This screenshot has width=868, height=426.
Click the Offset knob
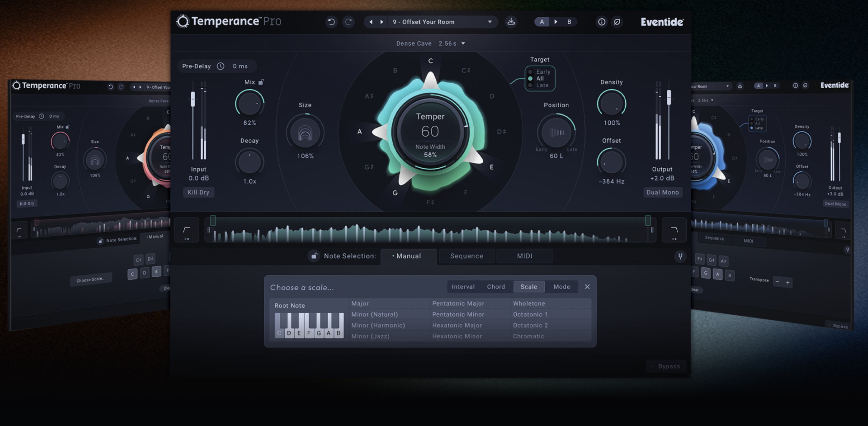tap(611, 162)
